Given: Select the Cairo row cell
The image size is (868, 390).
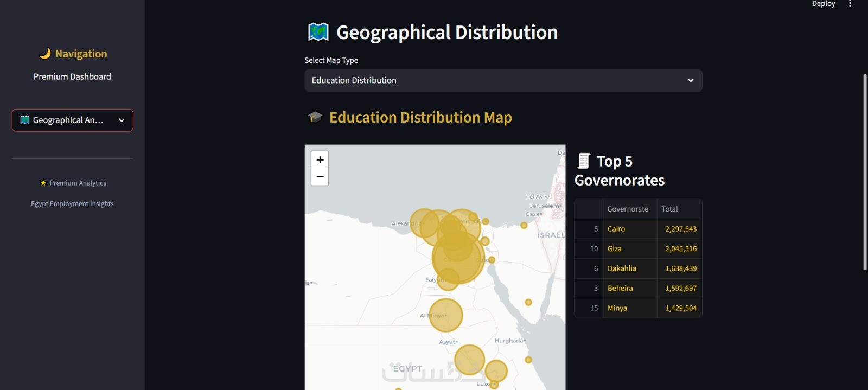Looking at the screenshot, I should [x=616, y=229].
